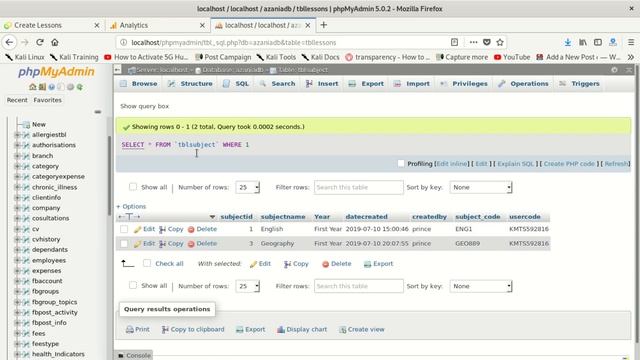This screenshot has width=640, height=360.
Task: Open the Insert tab
Action: tap(322, 84)
